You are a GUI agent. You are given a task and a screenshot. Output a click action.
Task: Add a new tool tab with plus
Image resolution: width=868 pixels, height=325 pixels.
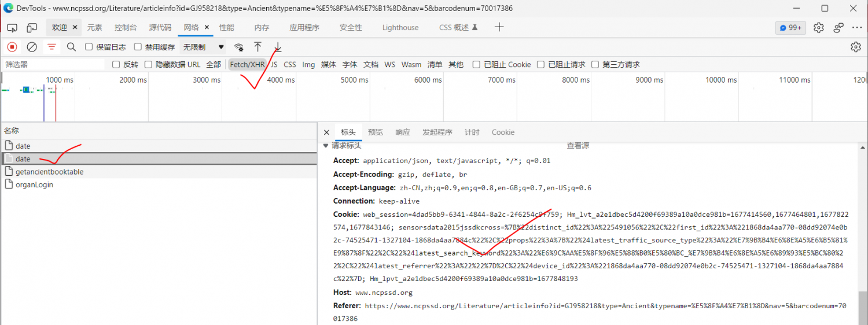(x=499, y=27)
